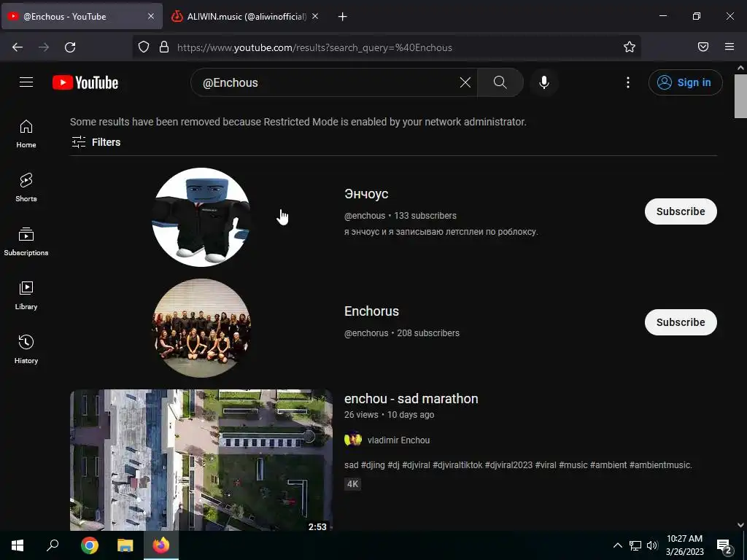This screenshot has width=747, height=560.
Task: Click the Firefox taskbar icon
Action: [x=161, y=545]
